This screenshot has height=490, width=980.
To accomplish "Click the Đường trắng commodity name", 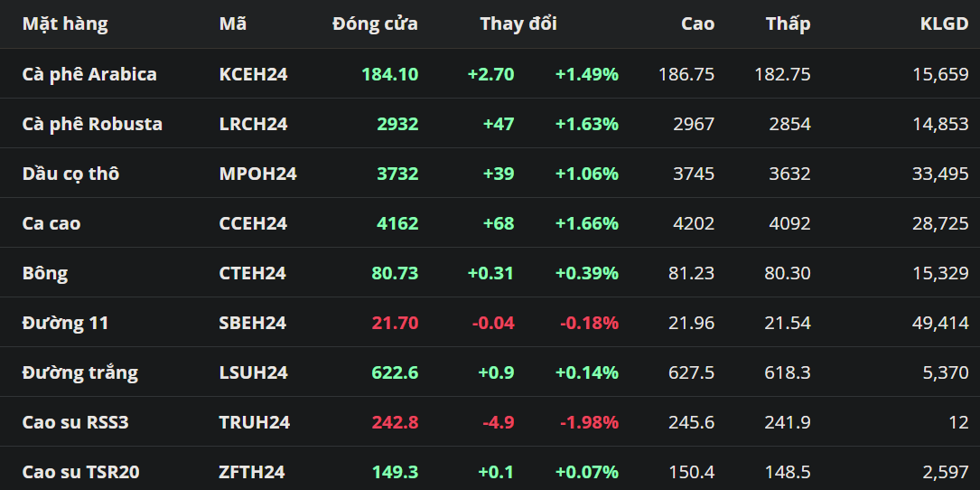I will click(80, 372).
